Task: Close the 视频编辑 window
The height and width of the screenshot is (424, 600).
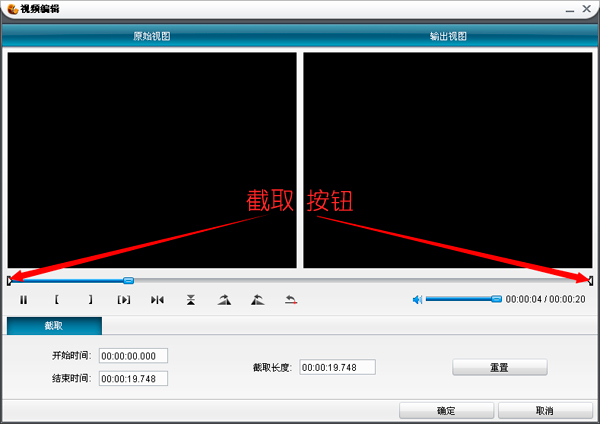Action: point(587,8)
